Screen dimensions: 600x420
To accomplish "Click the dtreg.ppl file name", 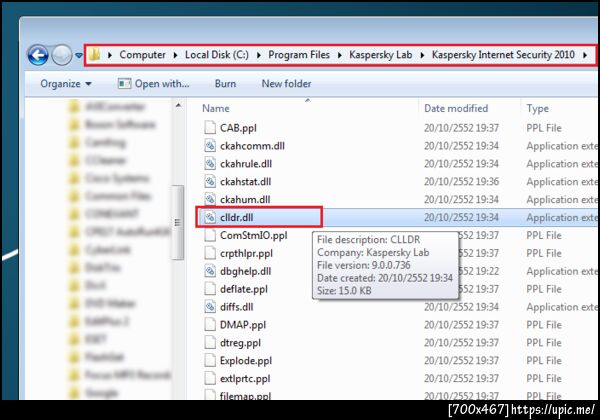I will point(240,343).
